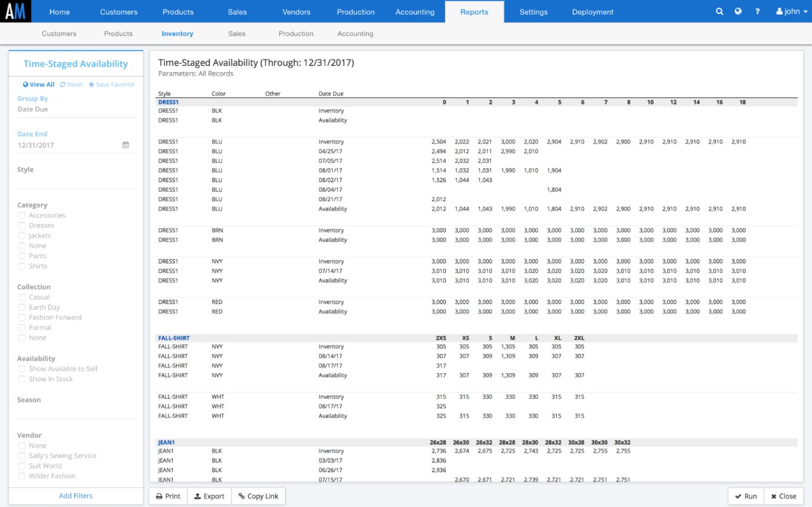This screenshot has width=812, height=507.
Task: Click View All filters
Action: click(38, 85)
